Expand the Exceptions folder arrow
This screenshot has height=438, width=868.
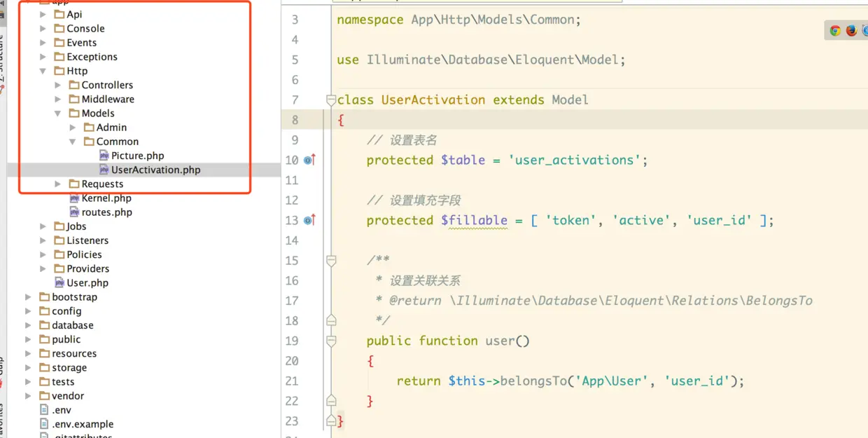43,57
